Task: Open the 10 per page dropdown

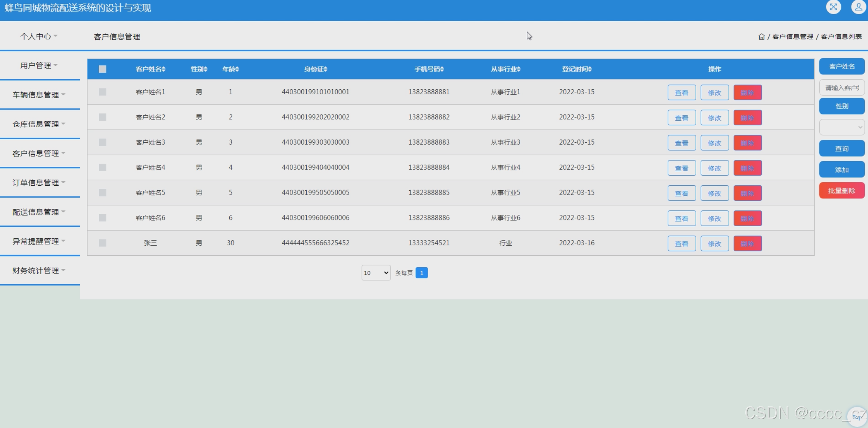Action: (x=376, y=273)
